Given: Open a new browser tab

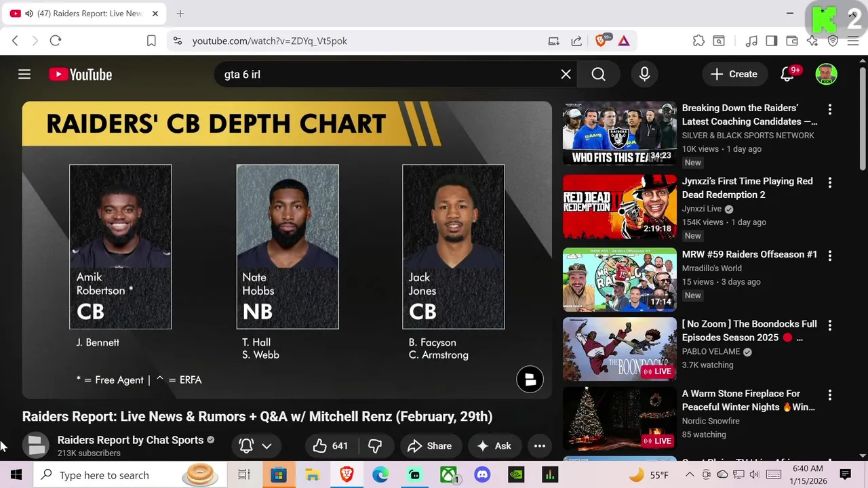Looking at the screenshot, I should [180, 14].
